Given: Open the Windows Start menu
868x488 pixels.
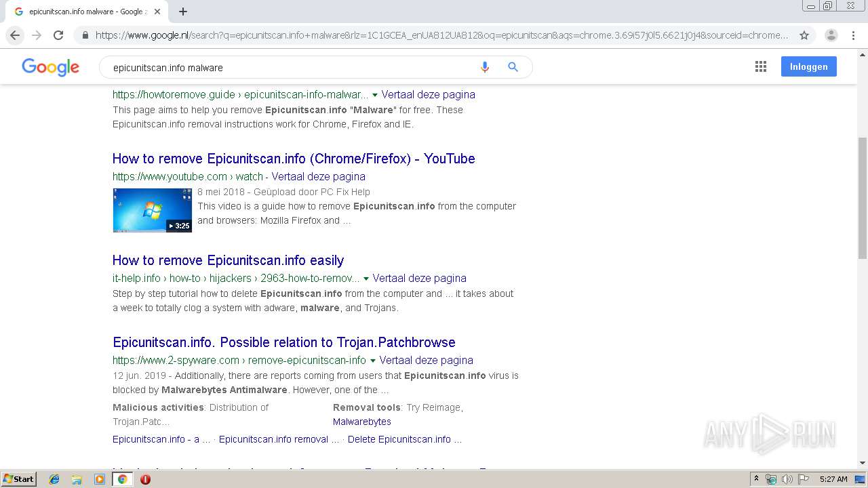Looking at the screenshot, I should (x=18, y=479).
